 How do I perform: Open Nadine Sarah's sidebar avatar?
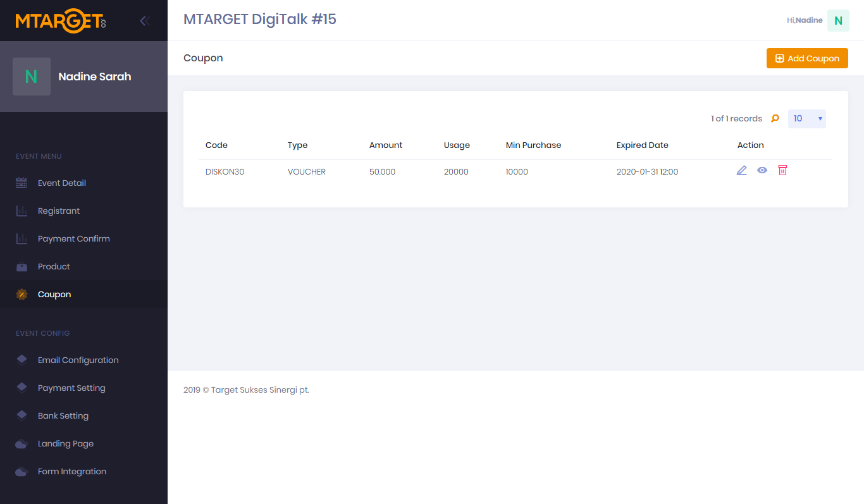point(32,77)
